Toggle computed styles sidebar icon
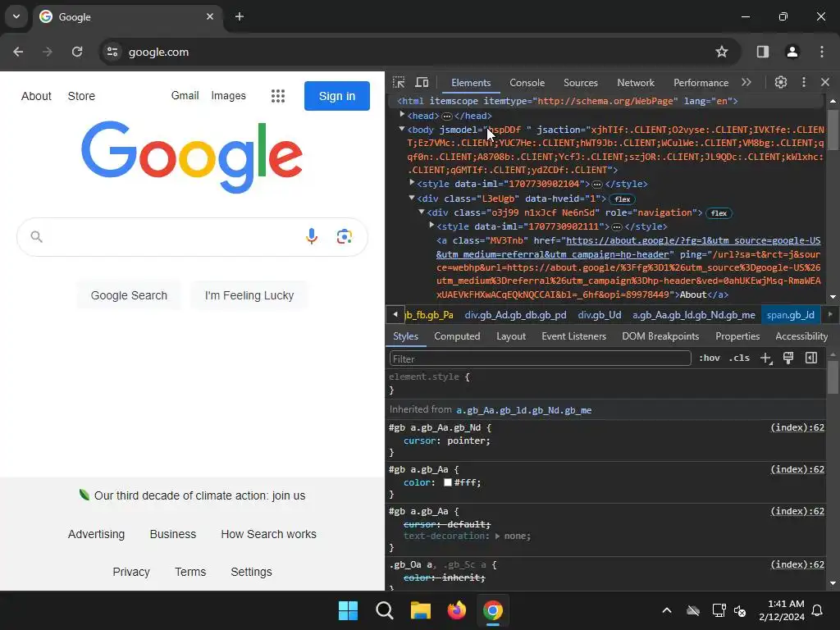The height and width of the screenshot is (630, 840). pos(811,358)
